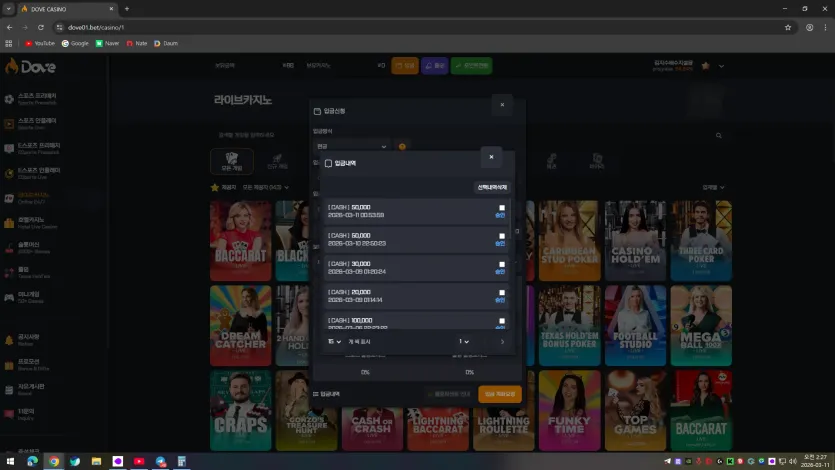Close the 입금내역 deposit history popup
This screenshot has height=470, width=835.
tap(491, 157)
